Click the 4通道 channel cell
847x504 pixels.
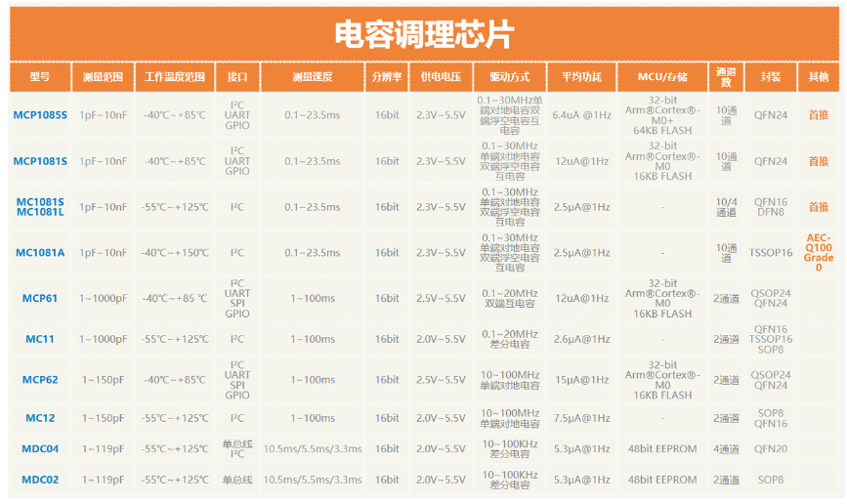(x=726, y=449)
